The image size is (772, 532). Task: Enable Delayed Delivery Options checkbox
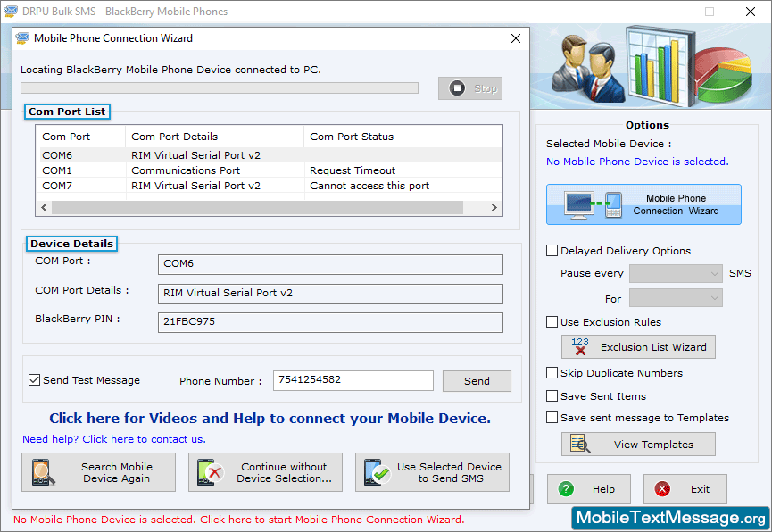[x=552, y=250]
